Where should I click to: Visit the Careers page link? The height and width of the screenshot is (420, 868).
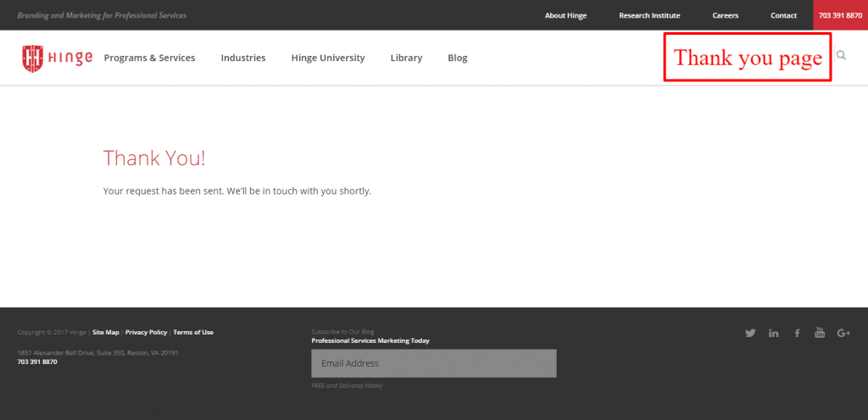tap(725, 15)
